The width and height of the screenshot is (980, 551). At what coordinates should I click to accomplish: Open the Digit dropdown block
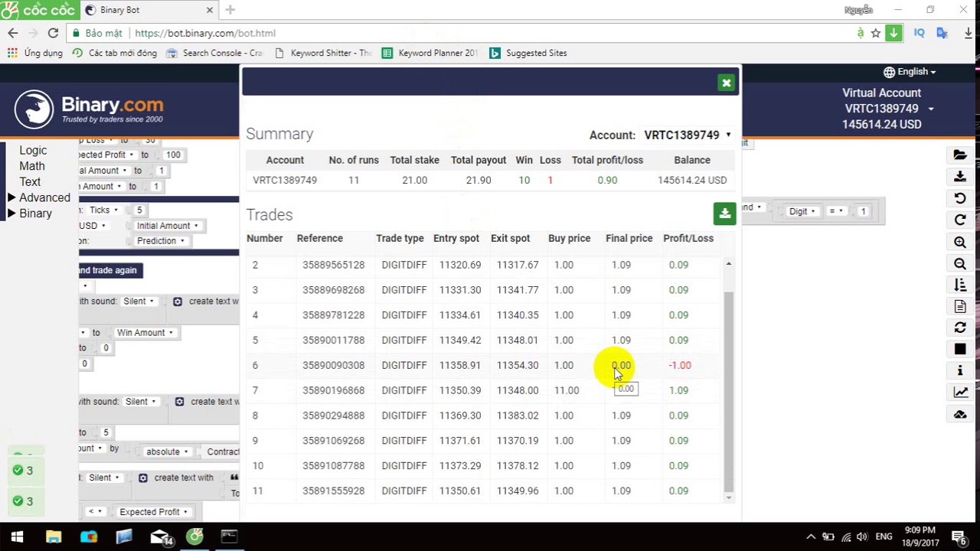coord(802,211)
